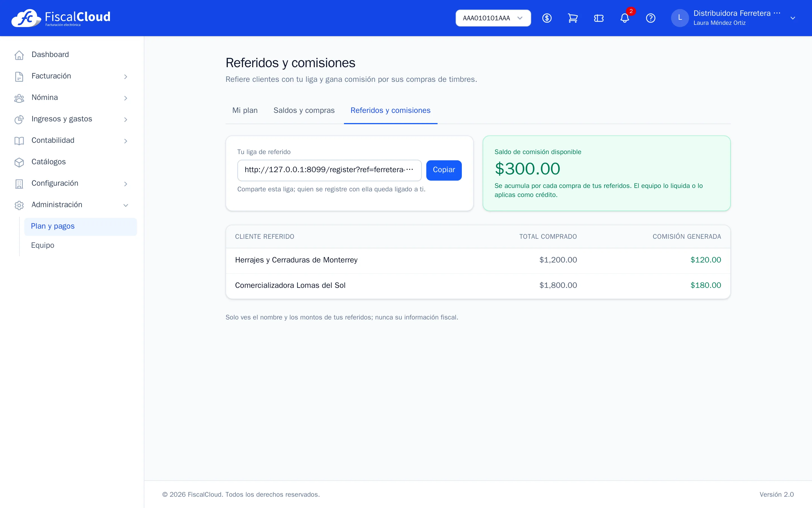This screenshot has height=508, width=812.
Task: Expand the Nómina submenu chevron
Action: tap(125, 98)
